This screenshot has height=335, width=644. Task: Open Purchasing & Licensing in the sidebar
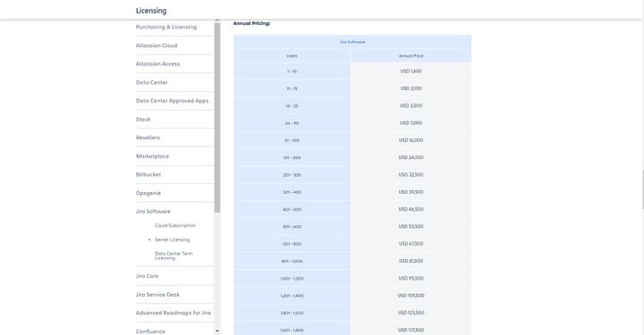coord(166,27)
